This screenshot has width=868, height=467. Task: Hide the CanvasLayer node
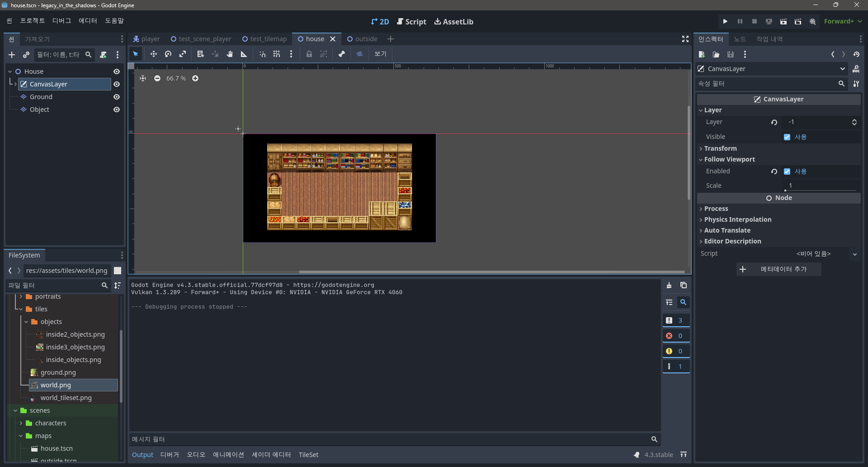[x=117, y=84]
